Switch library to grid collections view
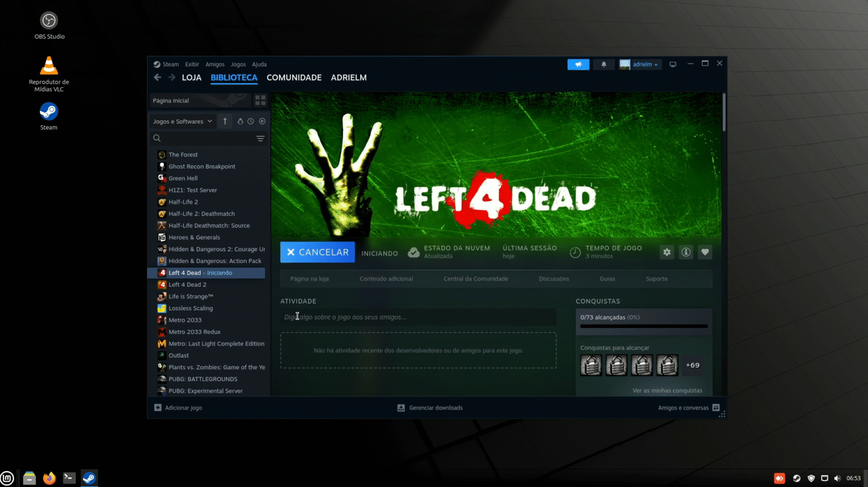Viewport: 868px width, 487px height. pyautogui.click(x=260, y=100)
